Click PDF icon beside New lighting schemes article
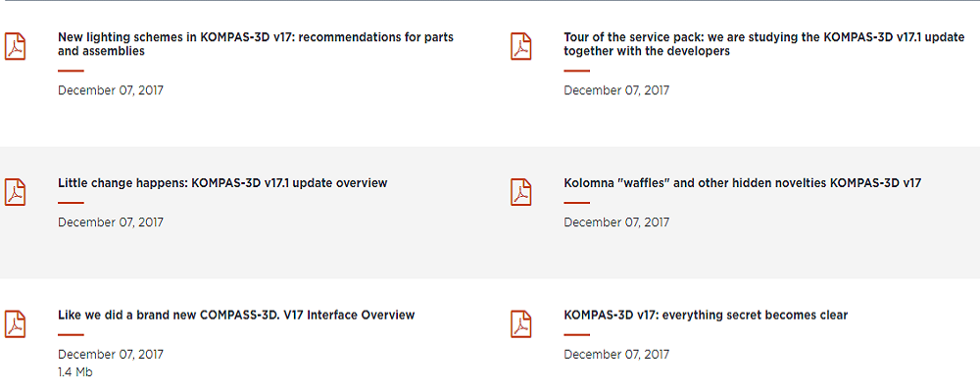Viewport: 980px width, 392px height. (16, 46)
